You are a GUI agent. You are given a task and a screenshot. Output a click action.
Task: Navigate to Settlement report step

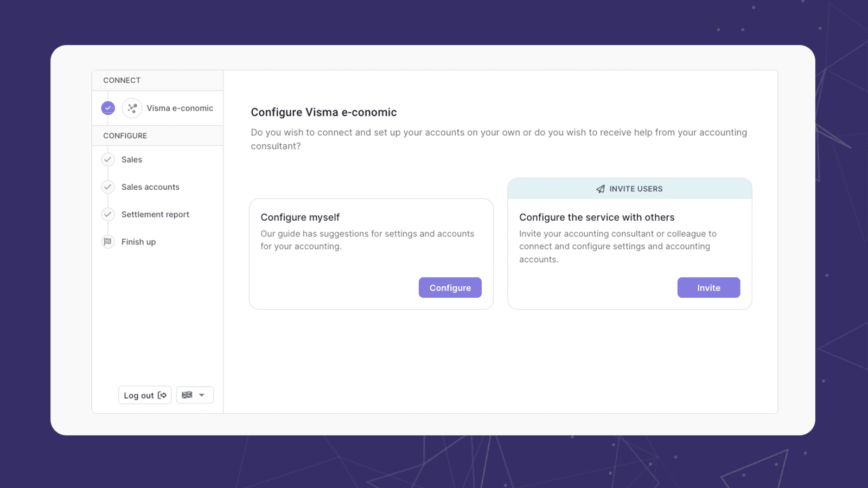[155, 215]
